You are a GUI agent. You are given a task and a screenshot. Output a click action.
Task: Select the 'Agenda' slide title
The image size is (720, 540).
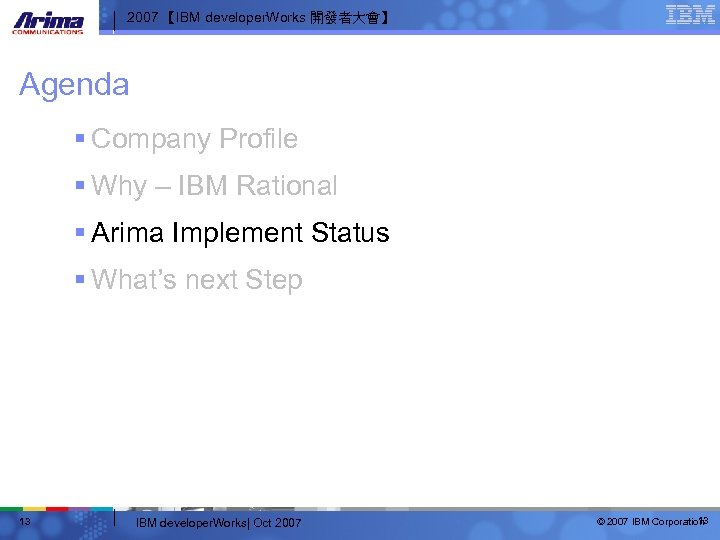tap(74, 85)
